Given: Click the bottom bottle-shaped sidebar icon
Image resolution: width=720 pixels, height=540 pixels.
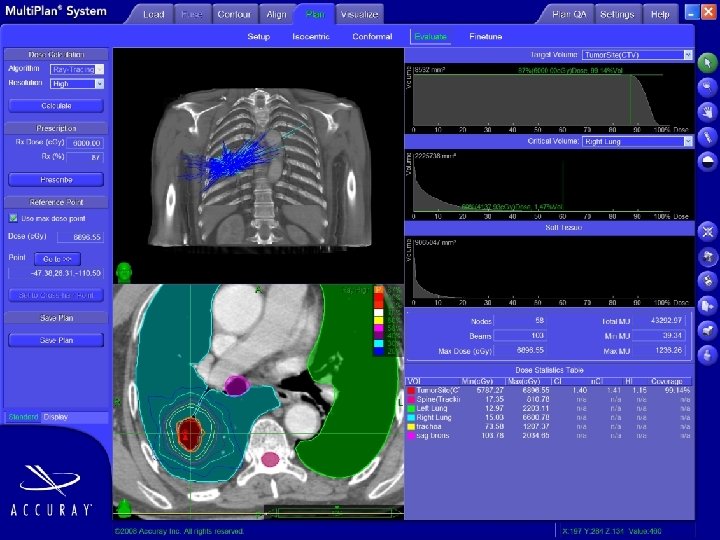Looking at the screenshot, I should (707, 354).
